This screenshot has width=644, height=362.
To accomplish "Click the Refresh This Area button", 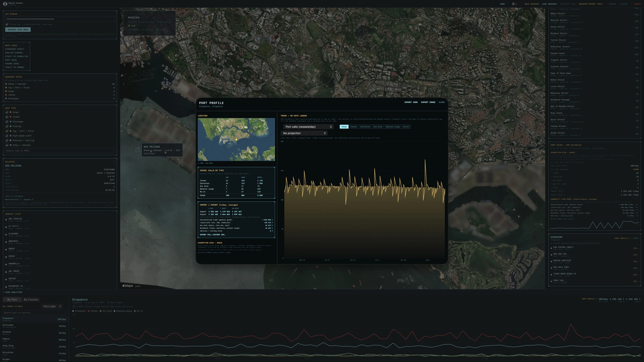I will pyautogui.click(x=18, y=29).
